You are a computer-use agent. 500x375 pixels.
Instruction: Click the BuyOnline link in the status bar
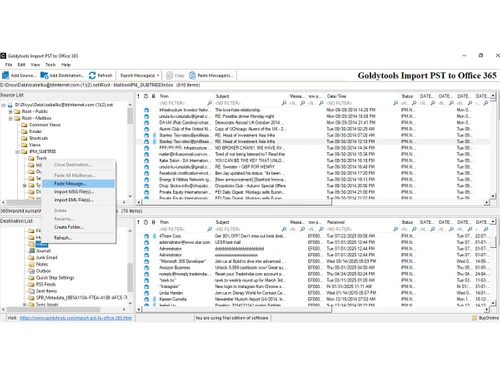(488, 318)
